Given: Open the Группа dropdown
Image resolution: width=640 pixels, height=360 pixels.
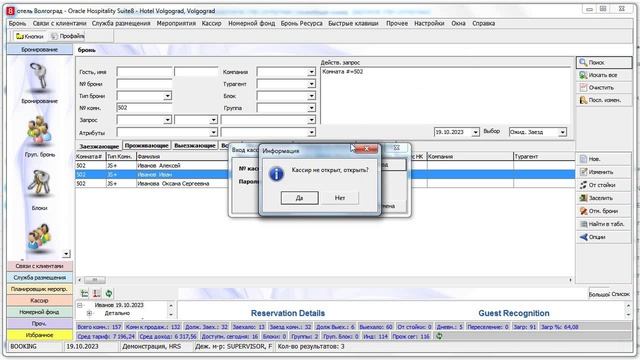Looking at the screenshot, I should 311,108.
